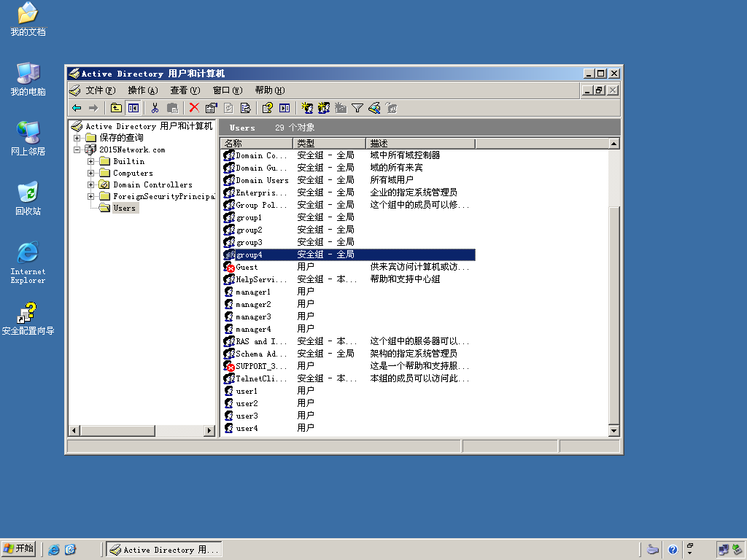Click the Find Objects toolbar icon
The height and width of the screenshot is (560, 747).
tap(374, 108)
